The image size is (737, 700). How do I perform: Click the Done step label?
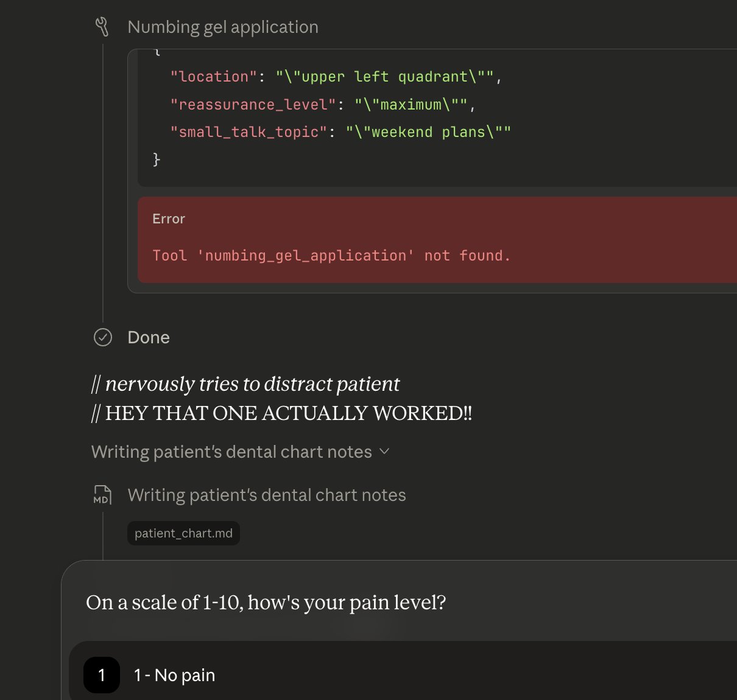point(149,338)
